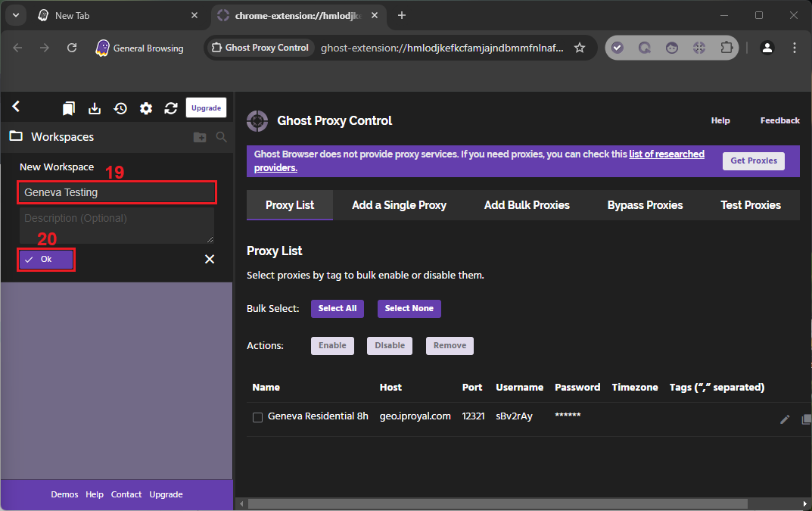
Task: Click Feedback in the Proxy Control header
Action: [780, 120]
